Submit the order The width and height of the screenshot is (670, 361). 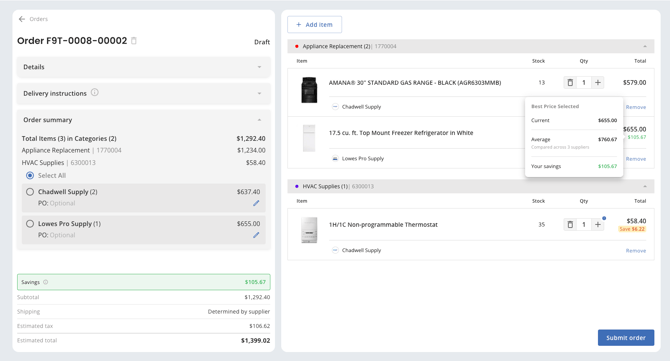(x=626, y=338)
